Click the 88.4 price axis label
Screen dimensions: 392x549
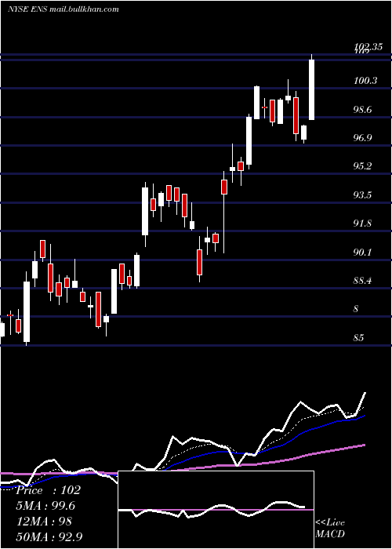pyautogui.click(x=362, y=281)
